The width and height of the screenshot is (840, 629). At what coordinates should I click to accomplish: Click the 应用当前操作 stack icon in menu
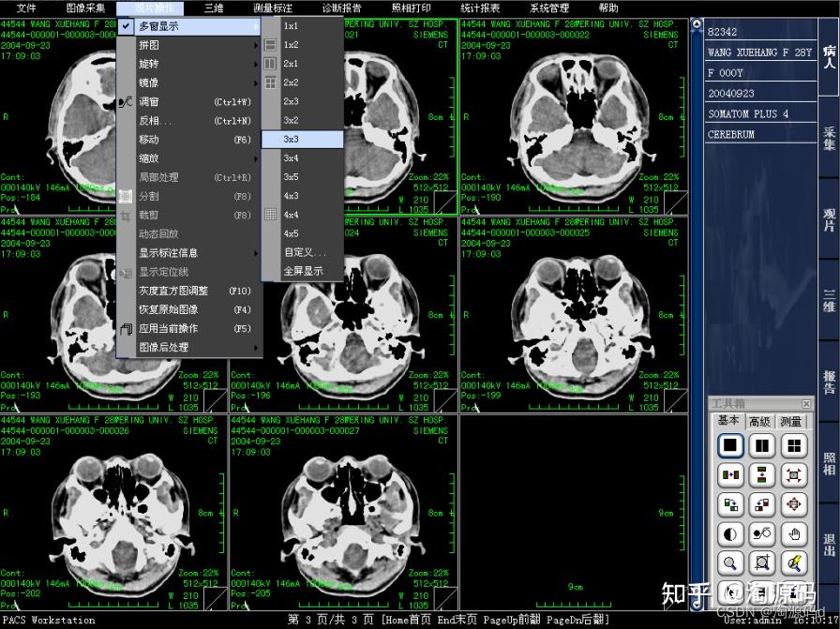pyautogui.click(x=126, y=328)
